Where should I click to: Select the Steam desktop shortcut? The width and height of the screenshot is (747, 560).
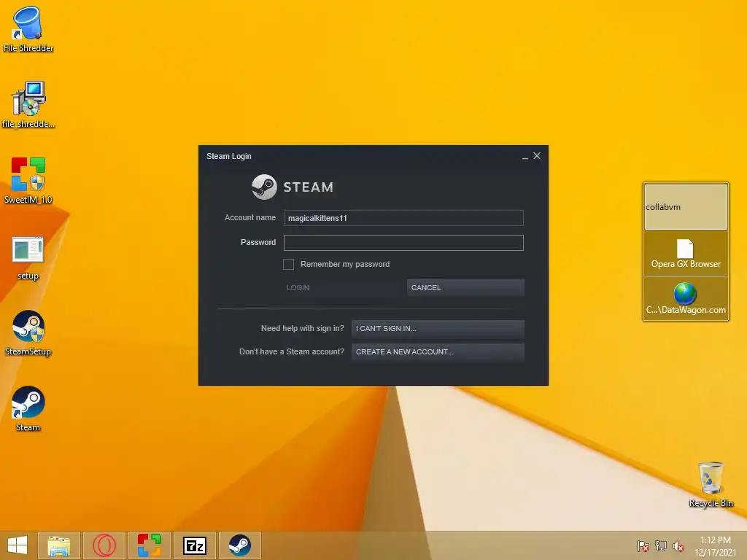click(28, 408)
